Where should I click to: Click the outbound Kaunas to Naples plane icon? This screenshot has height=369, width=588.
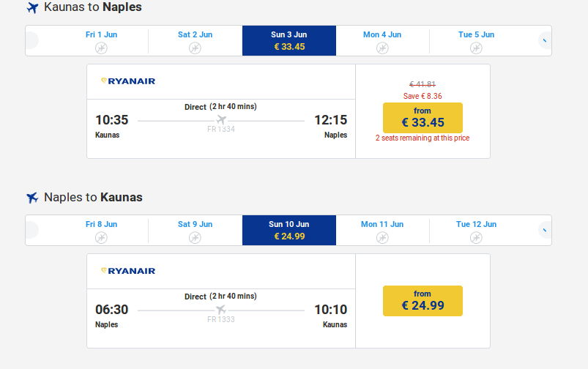click(x=33, y=7)
